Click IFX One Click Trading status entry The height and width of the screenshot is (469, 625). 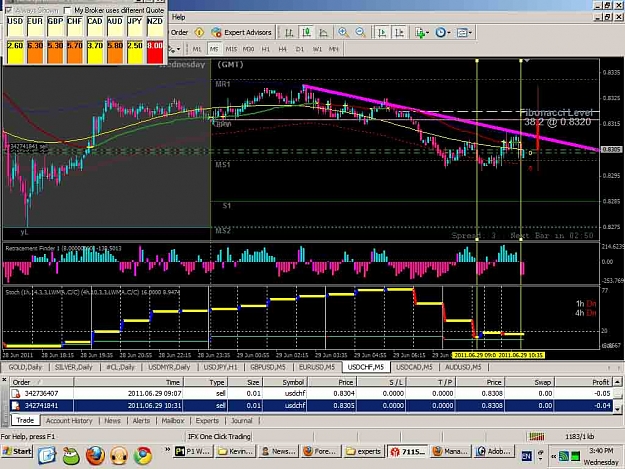219,437
